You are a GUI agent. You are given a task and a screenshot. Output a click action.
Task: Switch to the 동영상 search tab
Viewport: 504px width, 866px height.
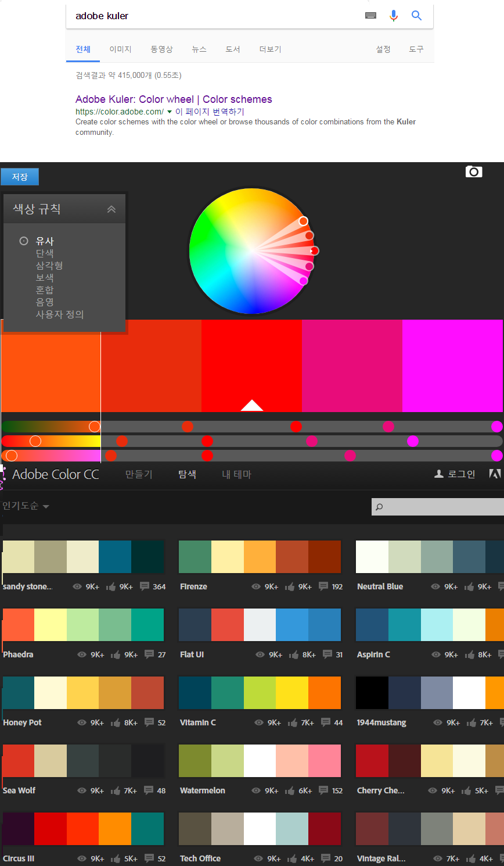[162, 49]
